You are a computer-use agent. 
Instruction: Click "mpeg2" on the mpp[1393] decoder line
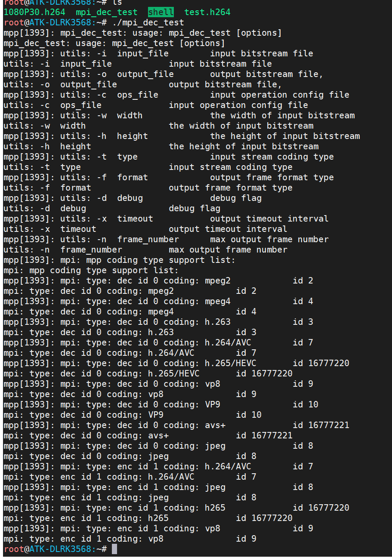[218, 281]
